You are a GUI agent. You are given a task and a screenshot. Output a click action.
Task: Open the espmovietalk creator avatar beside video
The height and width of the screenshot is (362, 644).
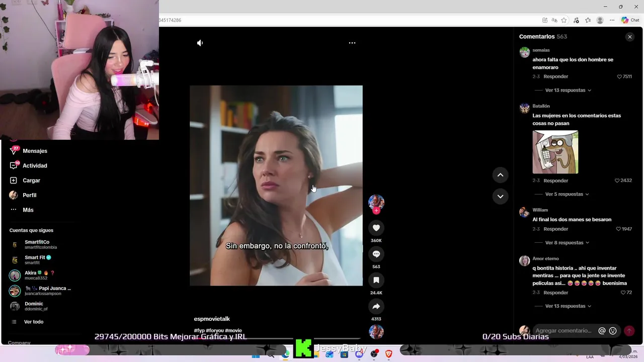(376, 202)
